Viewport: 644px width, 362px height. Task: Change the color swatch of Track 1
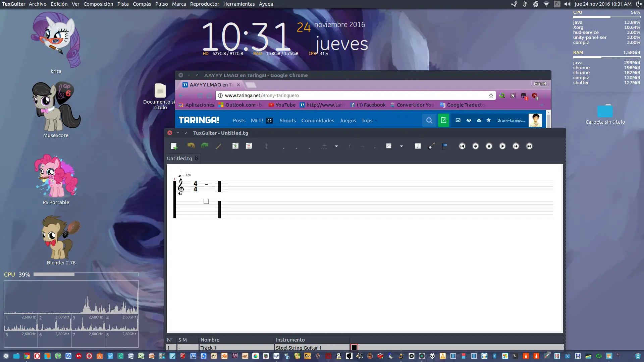pos(354,347)
